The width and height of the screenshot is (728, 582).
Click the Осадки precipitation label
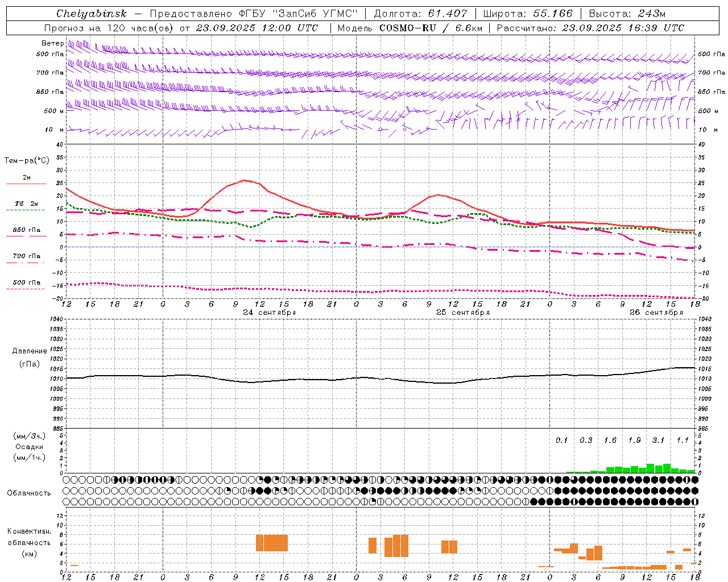(x=30, y=447)
